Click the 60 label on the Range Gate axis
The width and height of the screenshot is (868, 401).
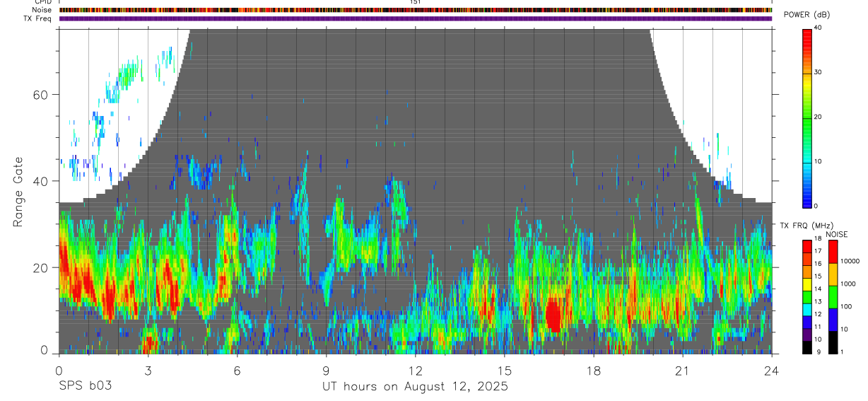42,94
